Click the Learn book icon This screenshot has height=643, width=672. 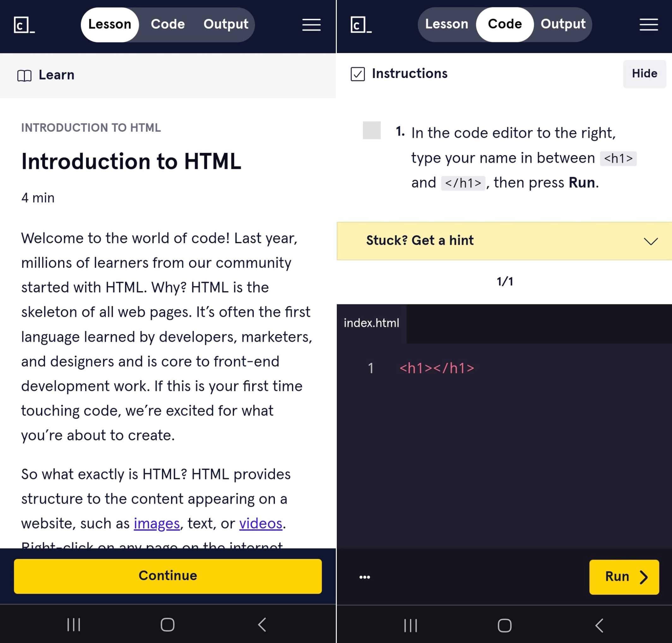click(x=24, y=75)
